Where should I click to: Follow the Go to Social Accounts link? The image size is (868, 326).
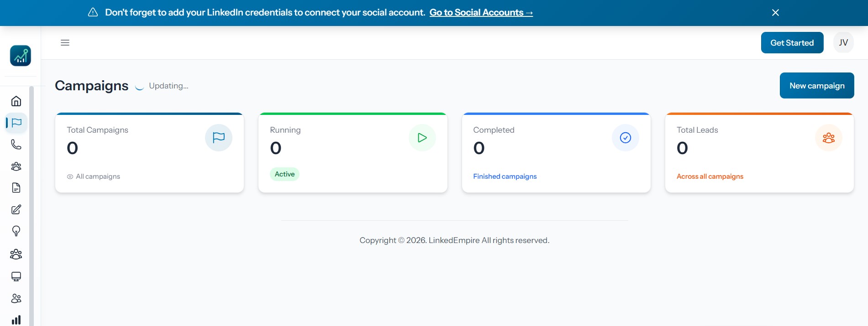(481, 13)
